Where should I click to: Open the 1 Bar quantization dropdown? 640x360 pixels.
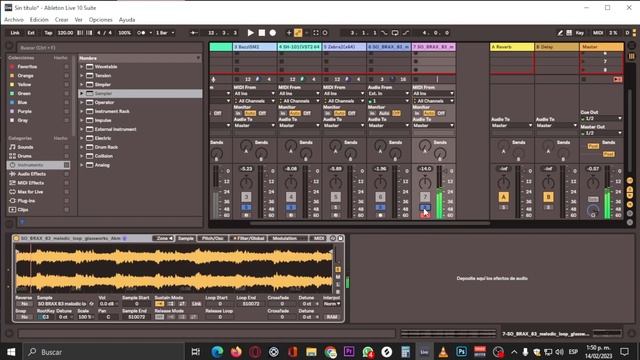(165, 33)
